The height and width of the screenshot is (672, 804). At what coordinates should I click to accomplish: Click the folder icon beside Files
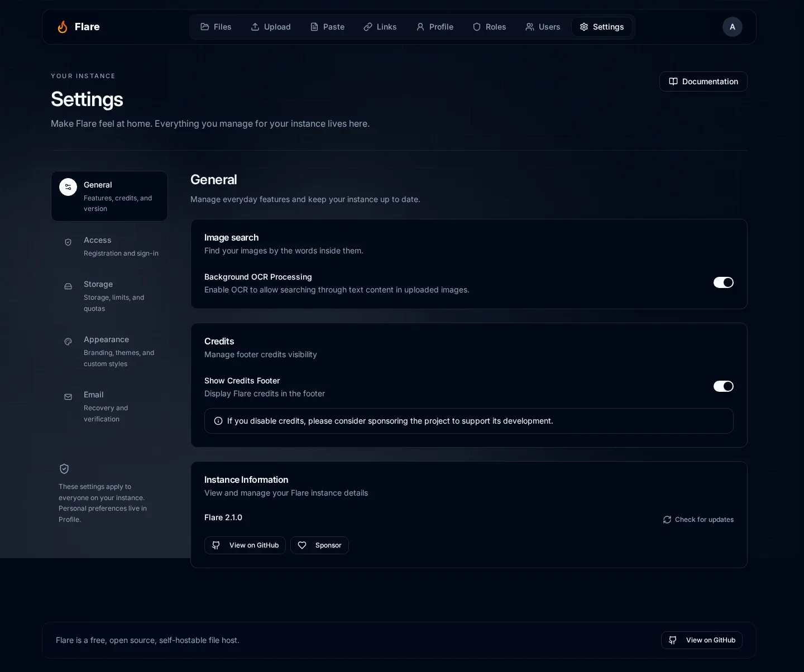[x=205, y=27]
